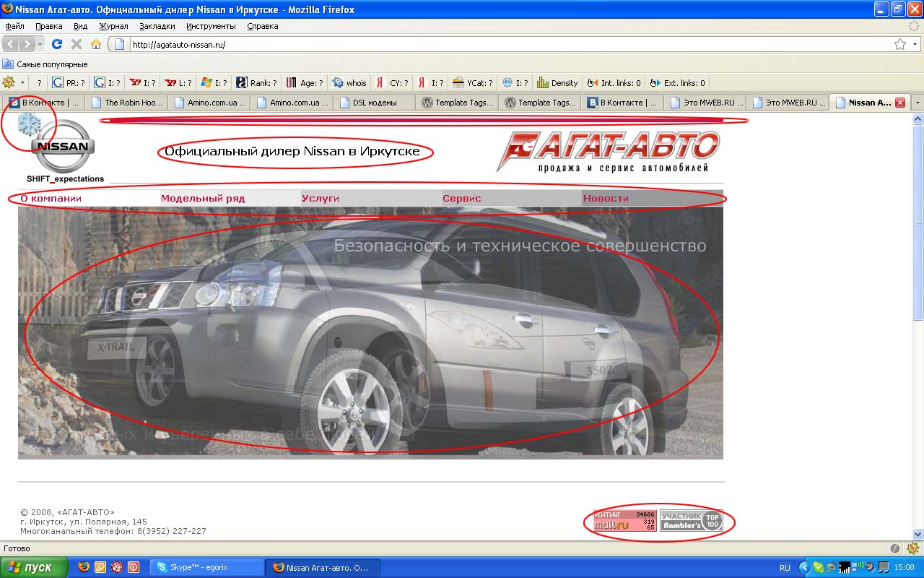924x578 pixels.
Task: Open the SEO toolbar gear menu
Action: (9, 82)
